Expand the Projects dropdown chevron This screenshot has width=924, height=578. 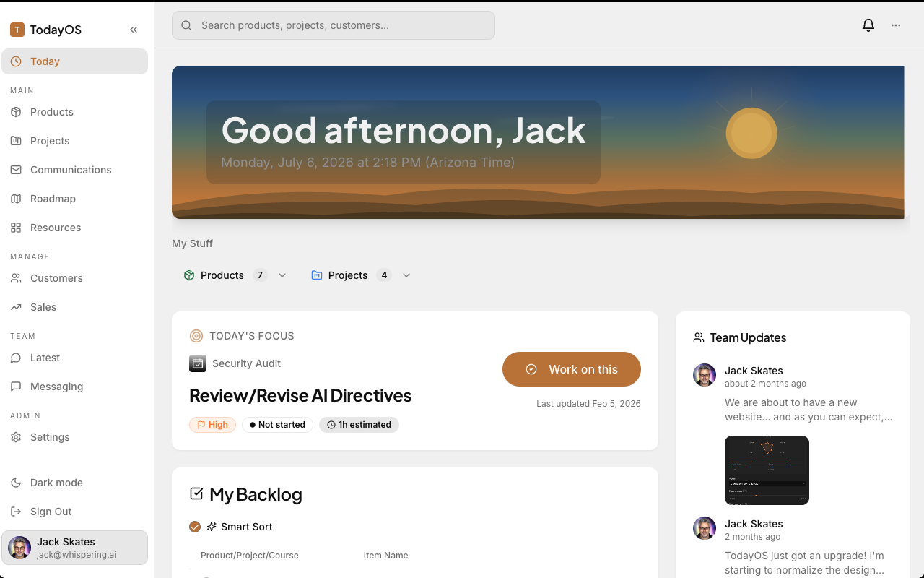tap(406, 275)
